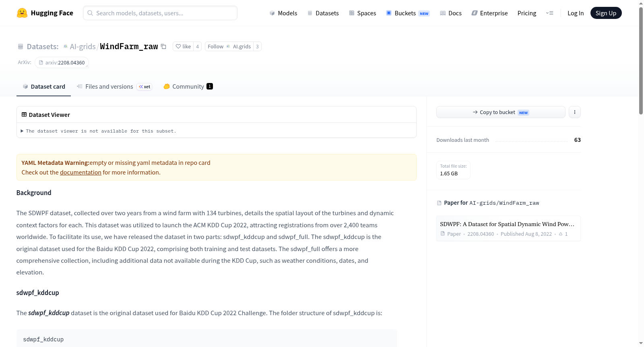
Task: Open the three-dot more options menu
Action: click(x=575, y=112)
